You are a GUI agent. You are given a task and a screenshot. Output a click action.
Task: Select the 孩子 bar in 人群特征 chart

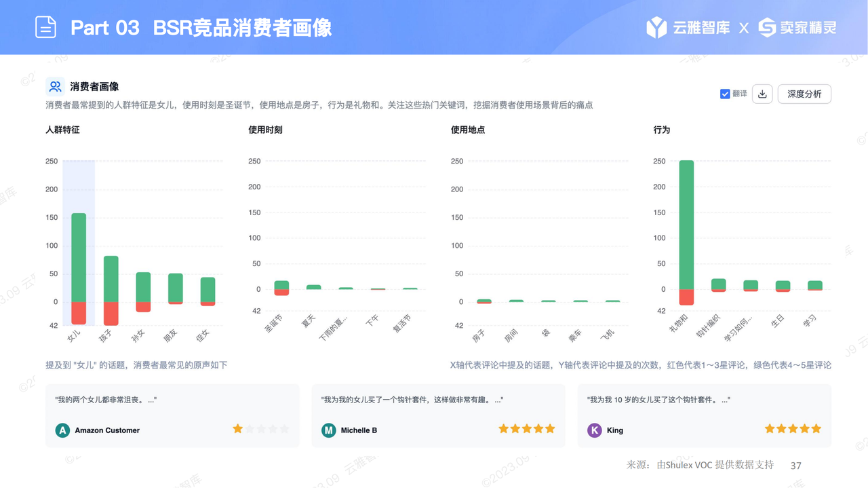coord(111,290)
